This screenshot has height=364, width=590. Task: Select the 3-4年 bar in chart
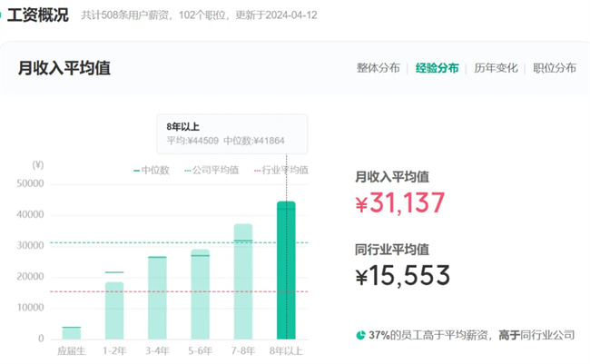tap(157, 298)
